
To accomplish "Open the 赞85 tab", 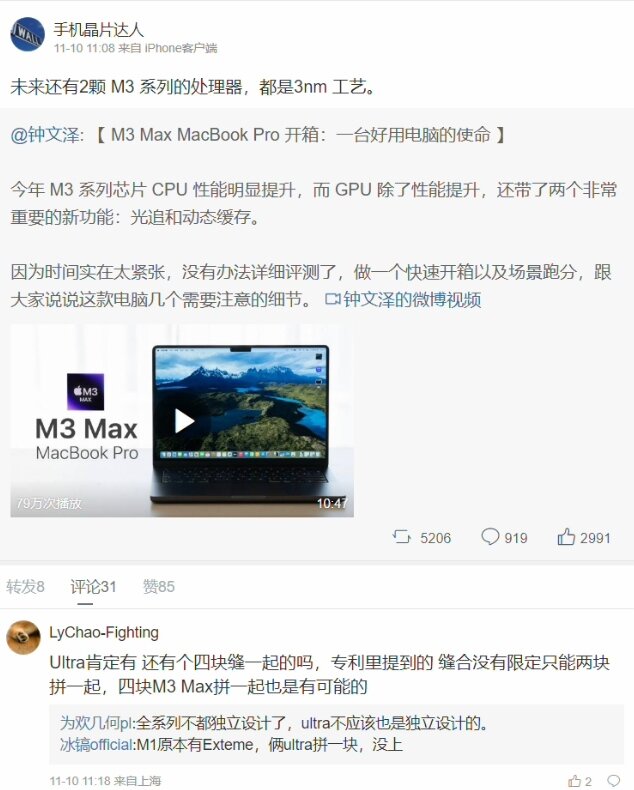I will (159, 586).
